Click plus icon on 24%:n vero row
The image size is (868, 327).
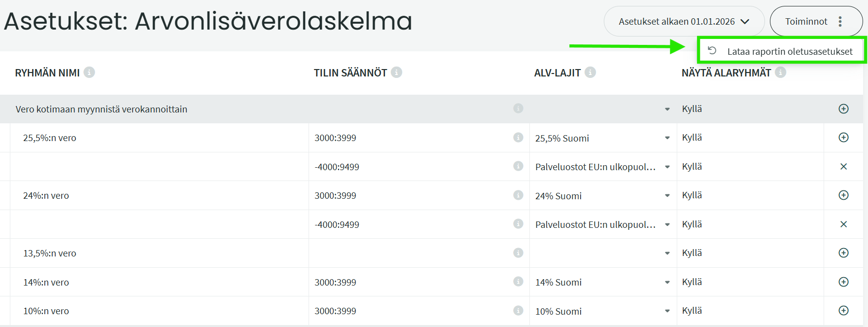pos(843,195)
